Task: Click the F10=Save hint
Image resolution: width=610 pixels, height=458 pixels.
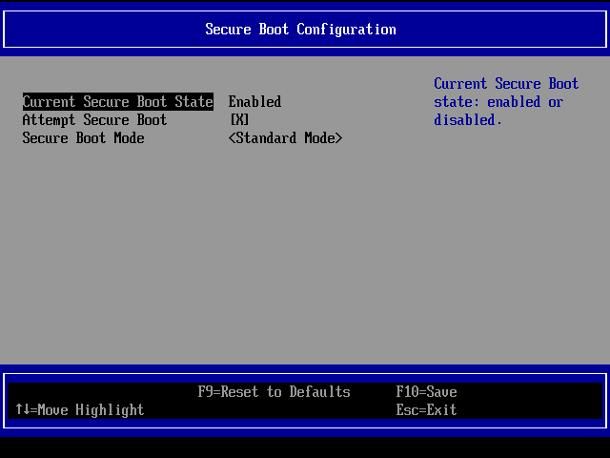Action: [x=426, y=391]
